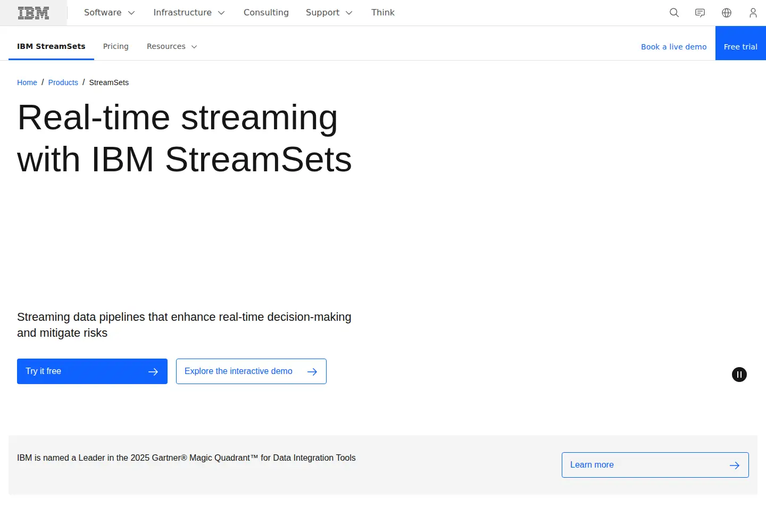The width and height of the screenshot is (766, 532).
Task: Open the Think menu item
Action: (383, 13)
